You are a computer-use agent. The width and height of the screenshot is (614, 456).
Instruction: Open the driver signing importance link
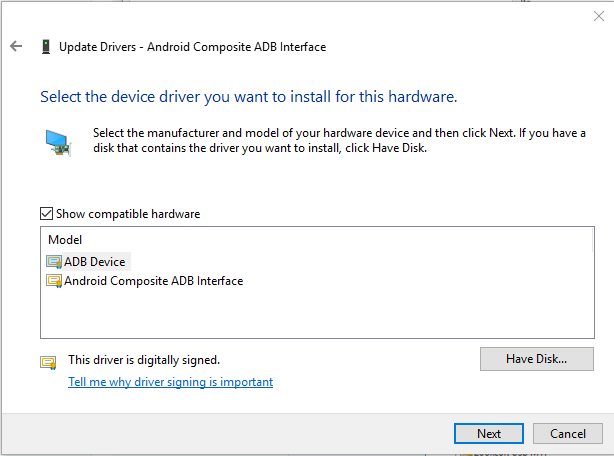[x=170, y=382]
